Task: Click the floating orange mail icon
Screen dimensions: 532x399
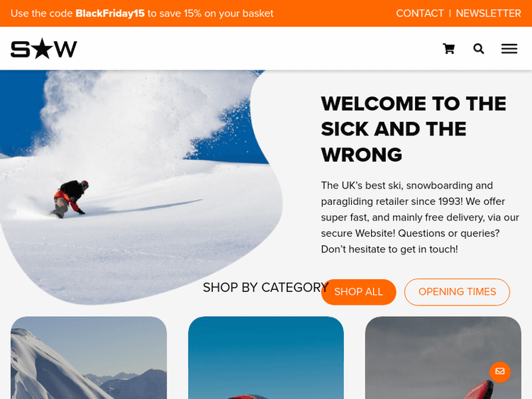Action: (x=500, y=372)
